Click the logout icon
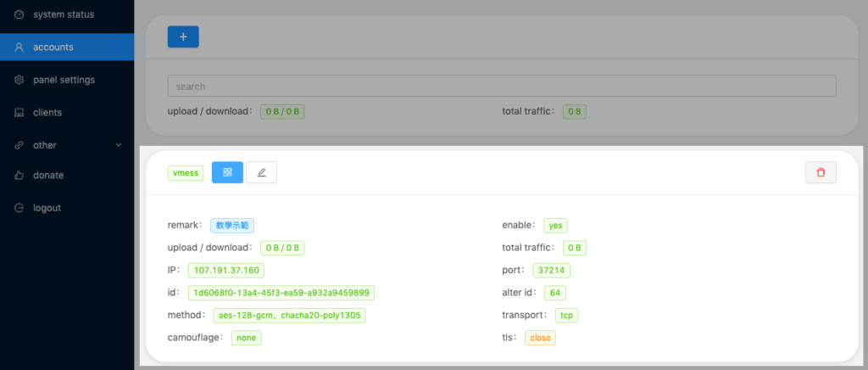This screenshot has width=868, height=370. pos(19,208)
